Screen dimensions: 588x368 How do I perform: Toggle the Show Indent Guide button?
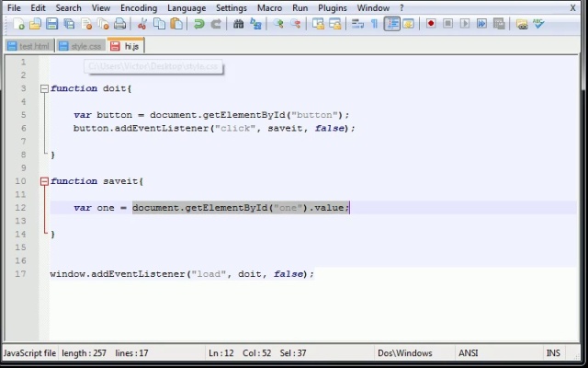tap(392, 24)
